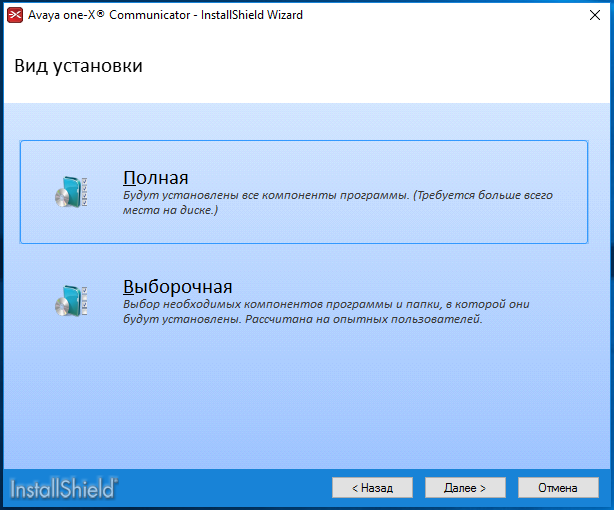This screenshot has width=614, height=510.
Task: Click the disc icon next to Полная
Action: click(71, 192)
